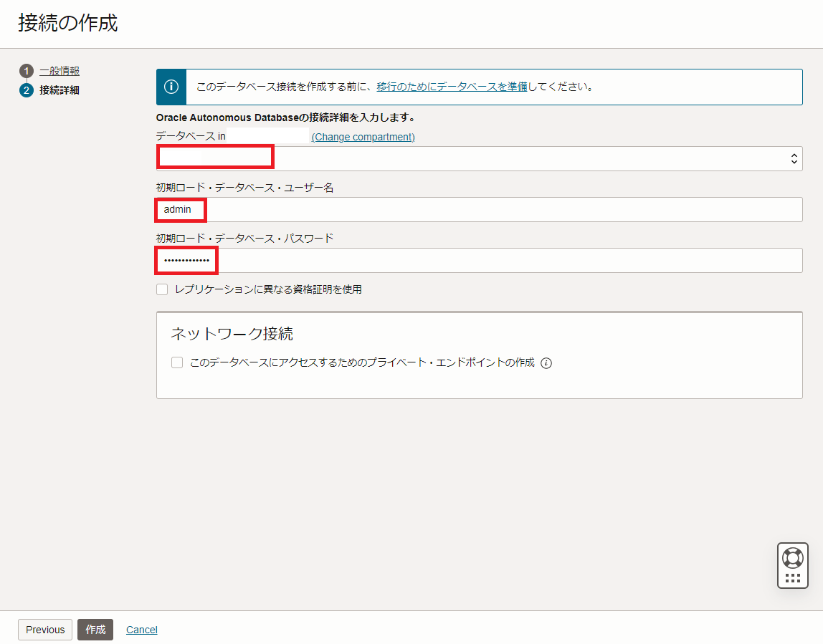
Task: Enable レプリケーションに異なる資格証明を使用 checkbox
Action: coord(161,289)
